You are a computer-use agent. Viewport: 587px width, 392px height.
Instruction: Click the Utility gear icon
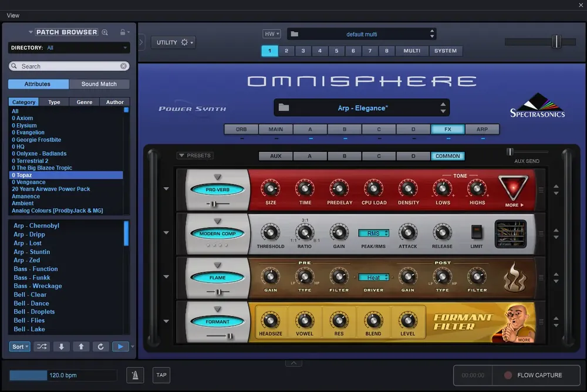click(184, 42)
